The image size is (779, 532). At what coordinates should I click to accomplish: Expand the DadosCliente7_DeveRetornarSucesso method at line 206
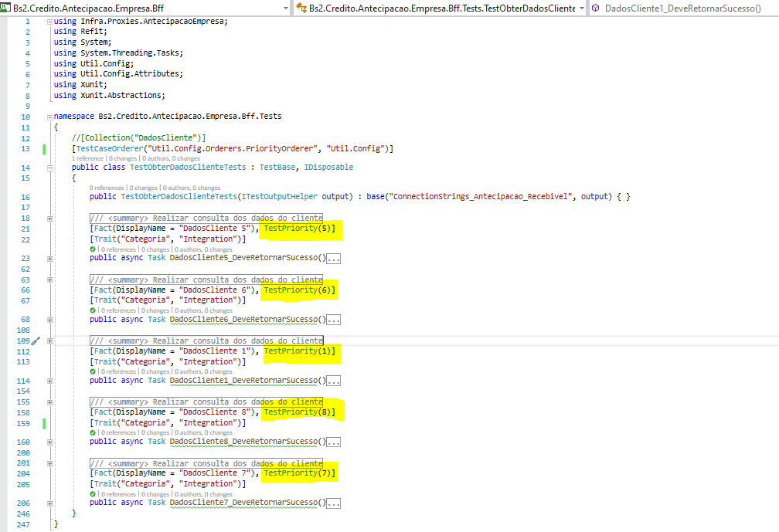(49, 503)
